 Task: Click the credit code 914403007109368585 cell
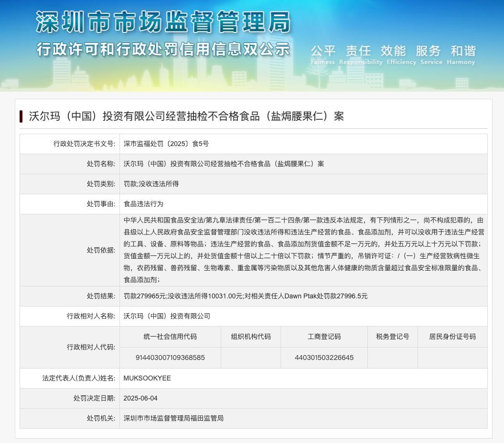[x=171, y=357]
